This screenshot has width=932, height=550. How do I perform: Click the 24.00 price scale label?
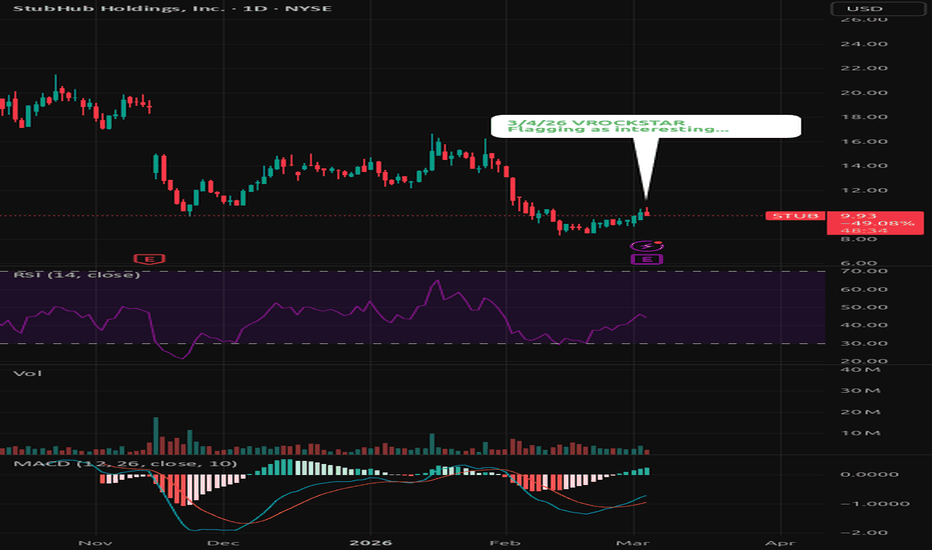coord(864,44)
